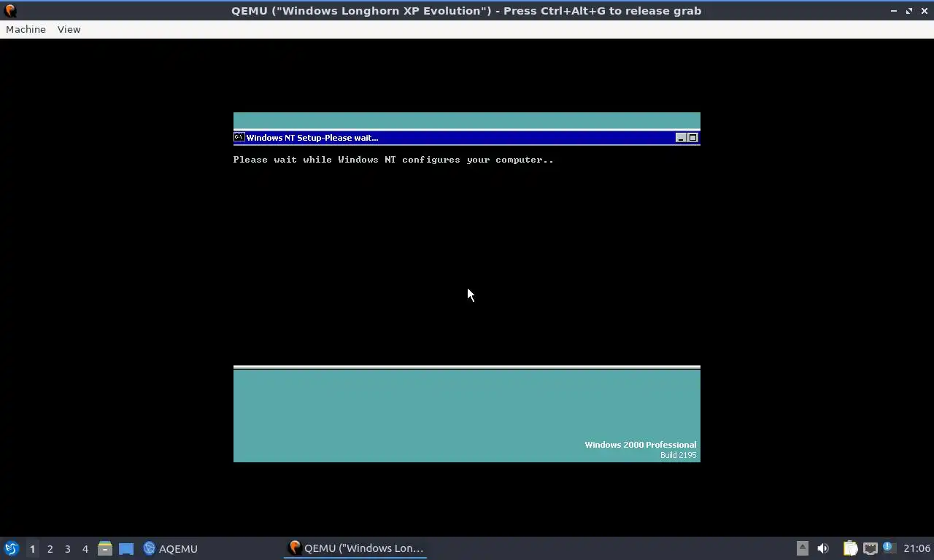The width and height of the screenshot is (934, 560).
Task: Open the volume control tray icon
Action: [823, 548]
